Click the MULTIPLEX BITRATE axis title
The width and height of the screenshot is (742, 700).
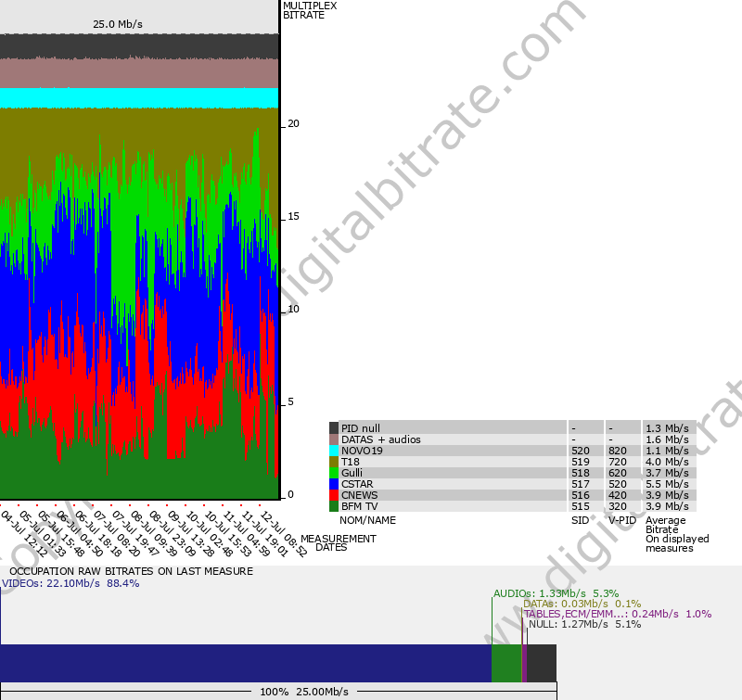pyautogui.click(x=310, y=10)
